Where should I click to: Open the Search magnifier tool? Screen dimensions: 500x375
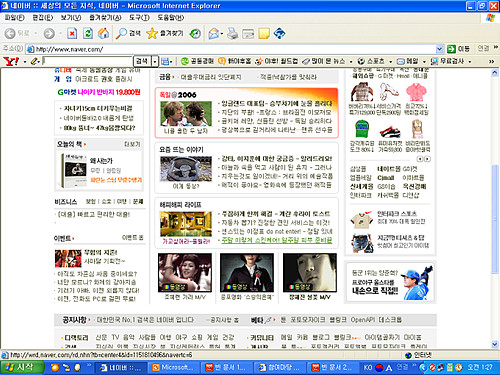128,33
